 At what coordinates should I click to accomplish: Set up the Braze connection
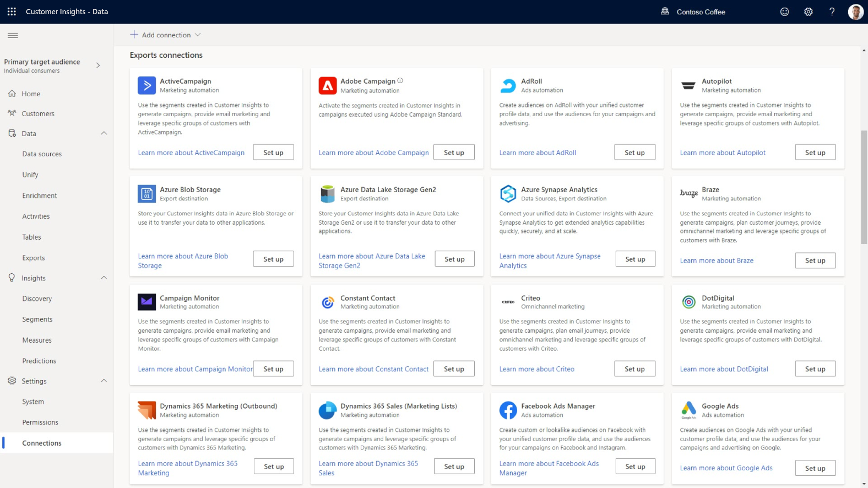tap(815, 260)
